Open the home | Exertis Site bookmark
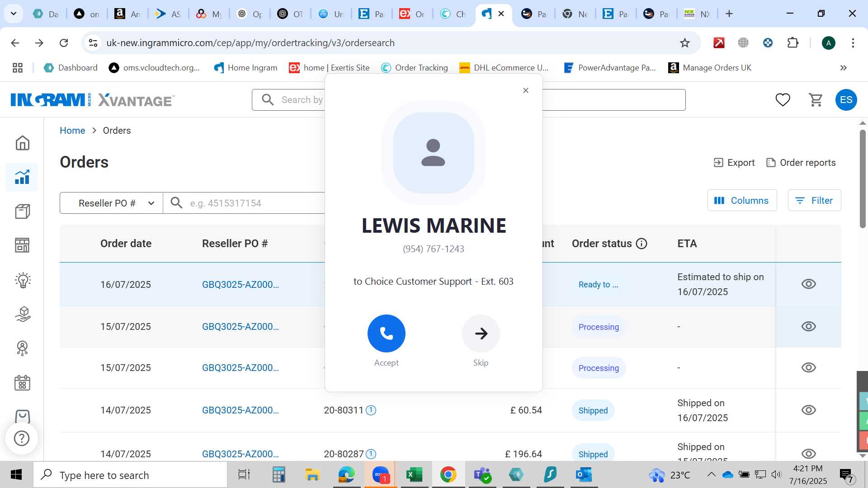The width and height of the screenshot is (868, 488). (329, 68)
